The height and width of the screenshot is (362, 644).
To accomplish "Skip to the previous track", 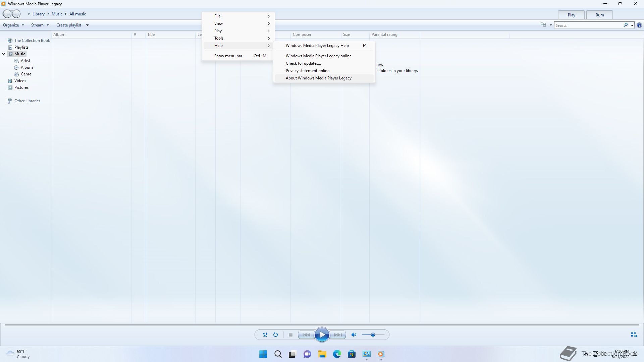I will [306, 335].
